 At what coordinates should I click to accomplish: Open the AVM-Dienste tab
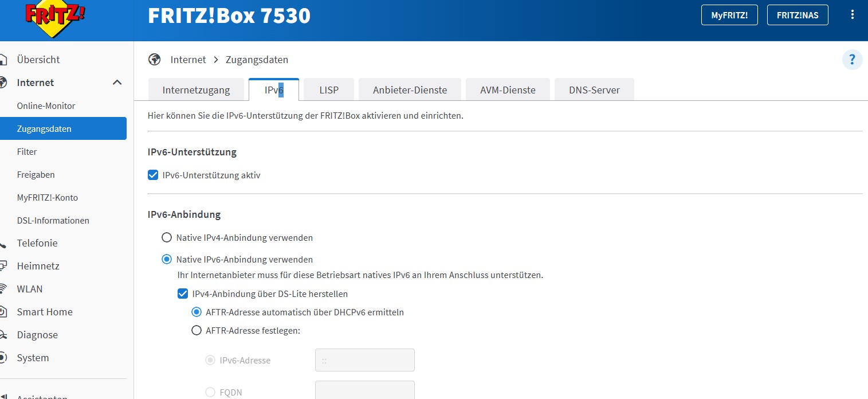tap(508, 90)
